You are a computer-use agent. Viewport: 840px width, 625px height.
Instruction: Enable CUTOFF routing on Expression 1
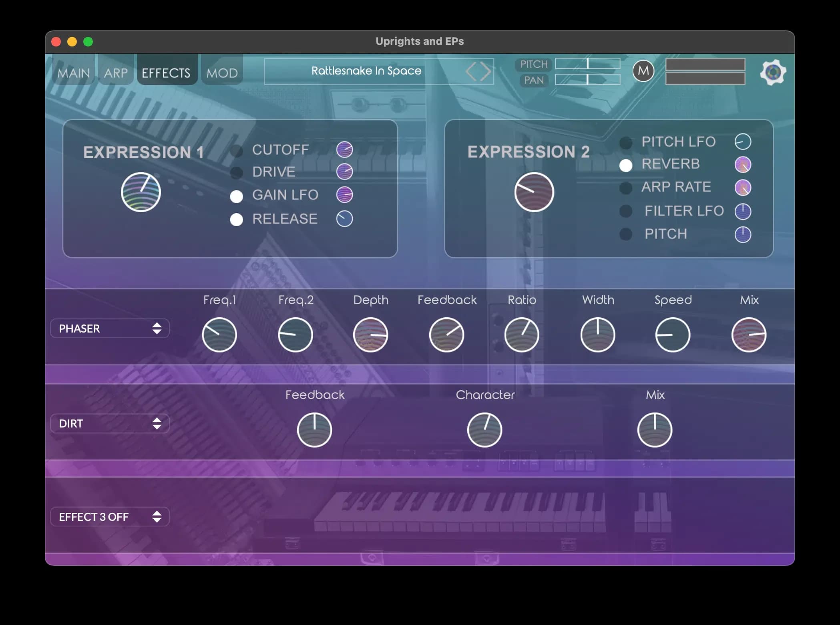tap(237, 150)
